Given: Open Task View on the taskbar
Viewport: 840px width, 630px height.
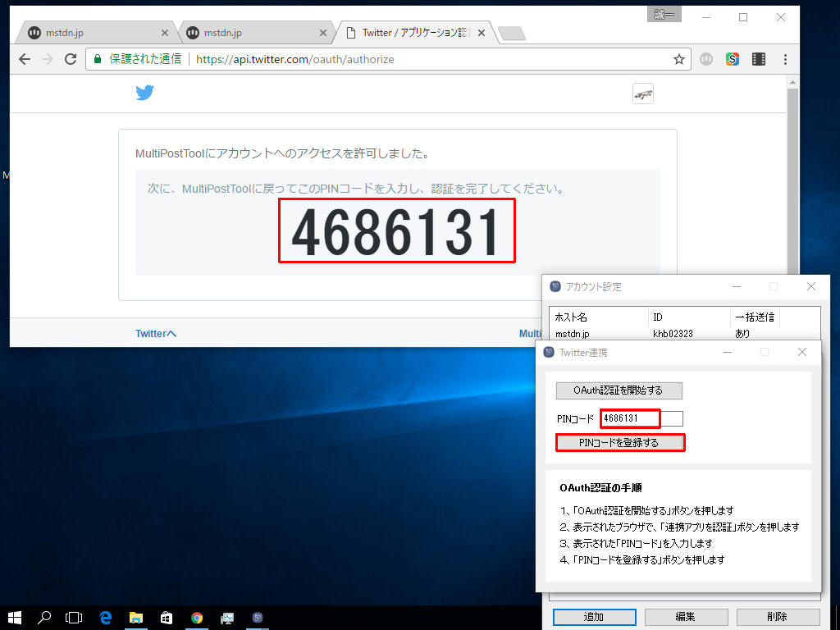Looking at the screenshot, I should (73, 618).
